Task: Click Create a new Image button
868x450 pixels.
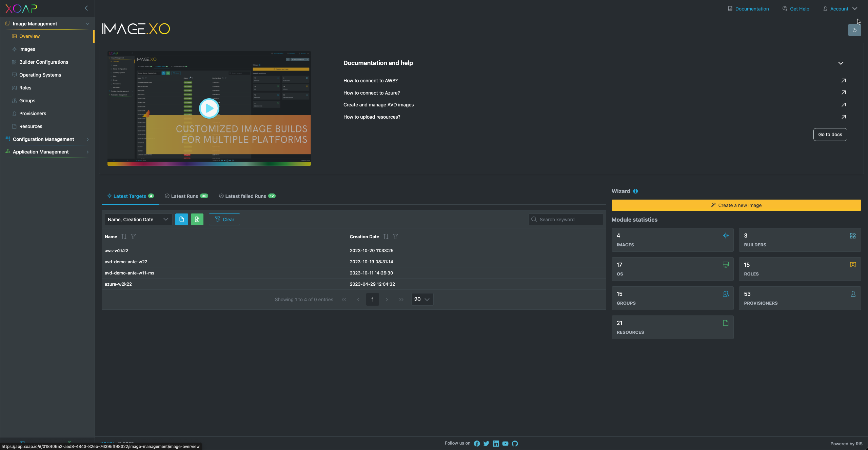Action: click(736, 205)
